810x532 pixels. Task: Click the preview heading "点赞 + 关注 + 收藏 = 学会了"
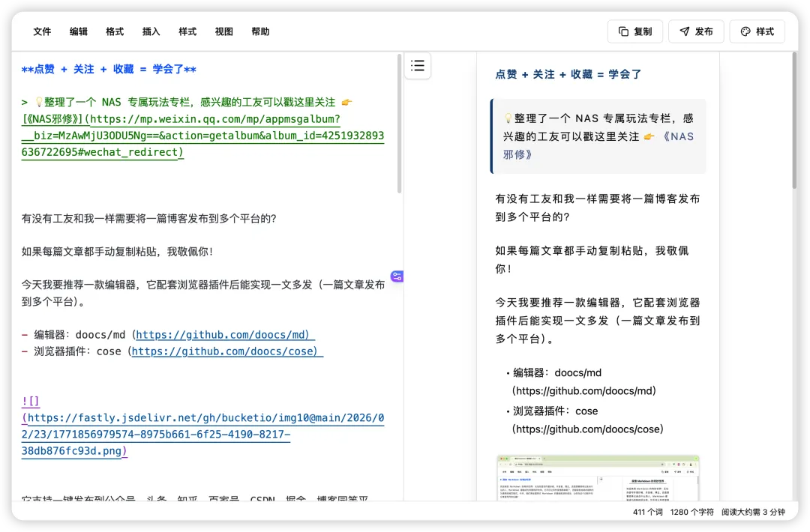(568, 74)
